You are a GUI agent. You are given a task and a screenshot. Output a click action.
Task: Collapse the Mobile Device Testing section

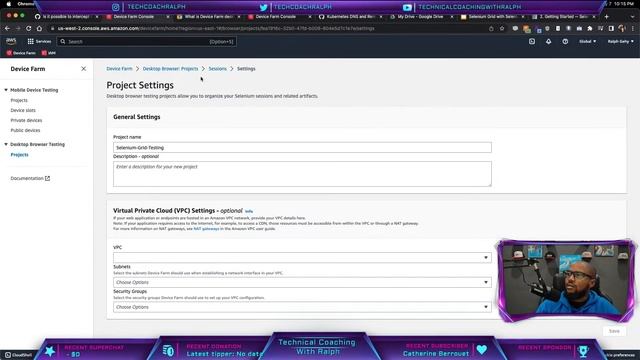click(x=6, y=90)
